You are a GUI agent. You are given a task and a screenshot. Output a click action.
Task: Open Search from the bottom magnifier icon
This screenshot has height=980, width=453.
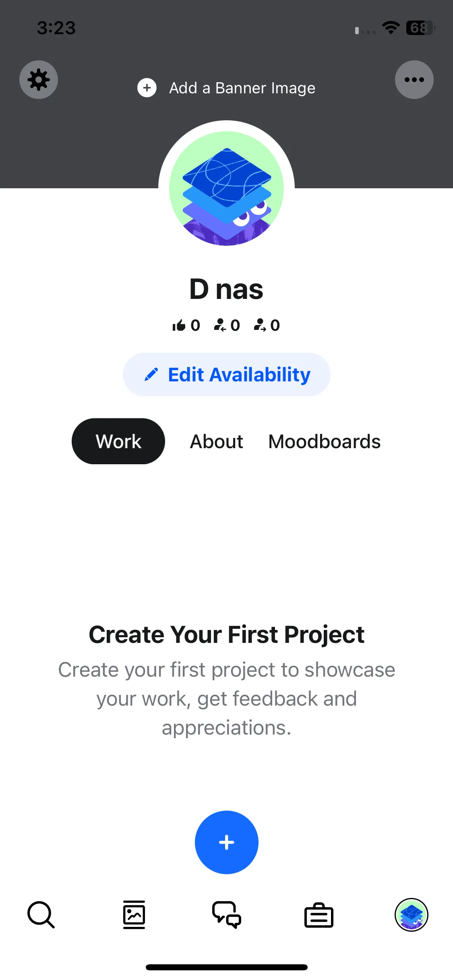click(x=41, y=915)
